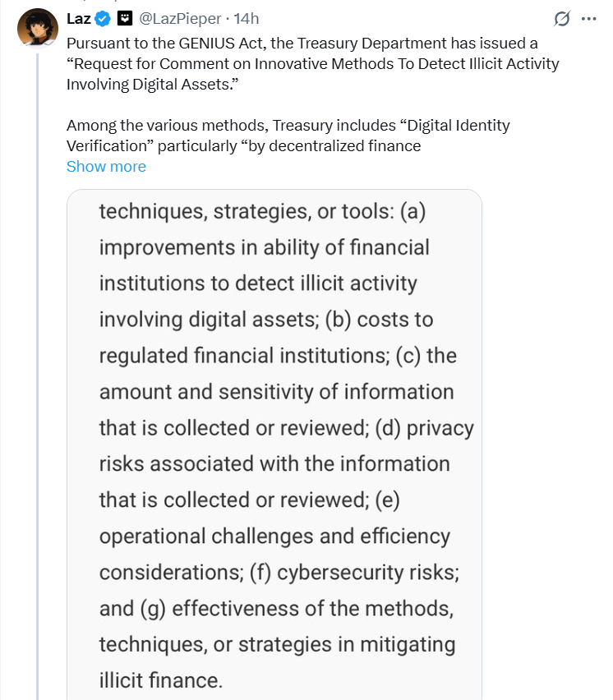
Task: Open the three-dot more options menu
Action: pyautogui.click(x=588, y=19)
